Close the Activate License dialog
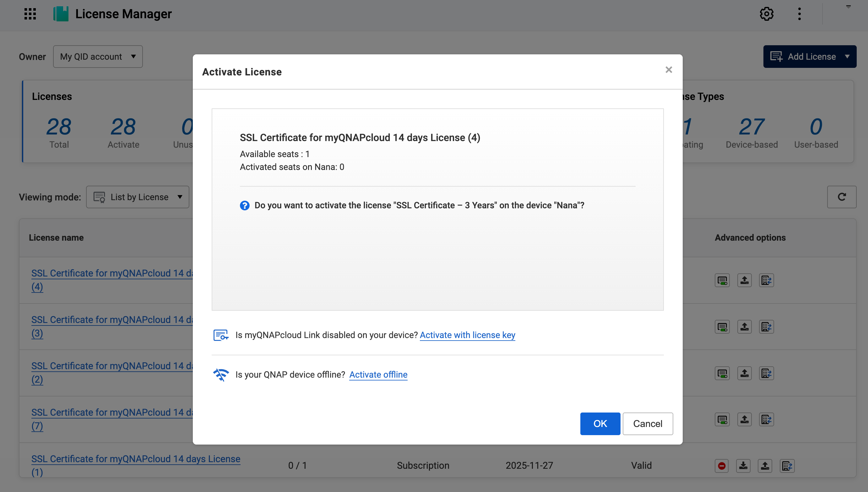Screen dimensions: 868x492 point(668,70)
